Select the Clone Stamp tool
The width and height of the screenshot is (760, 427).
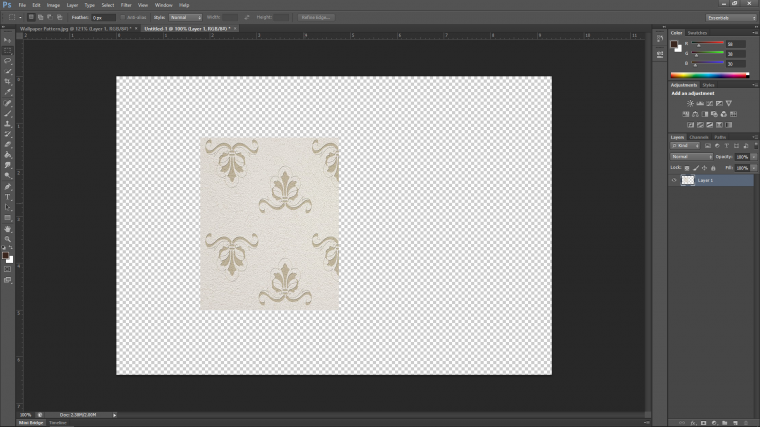(x=7, y=124)
